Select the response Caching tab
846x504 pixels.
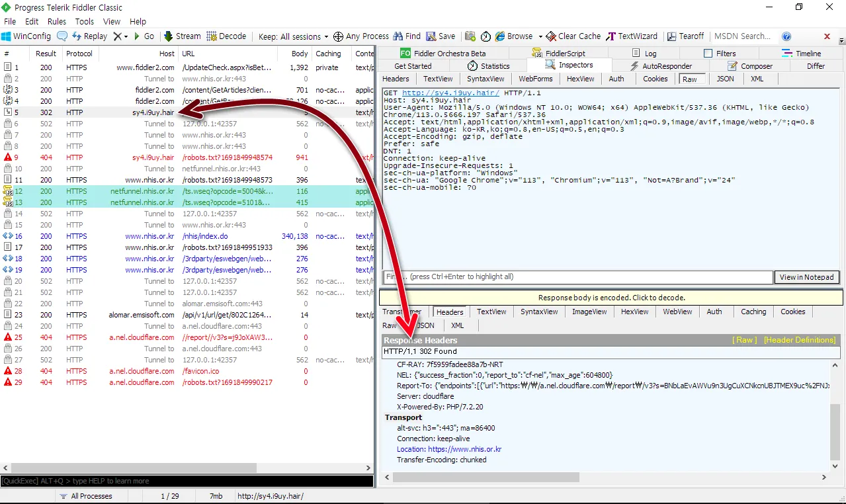(753, 312)
